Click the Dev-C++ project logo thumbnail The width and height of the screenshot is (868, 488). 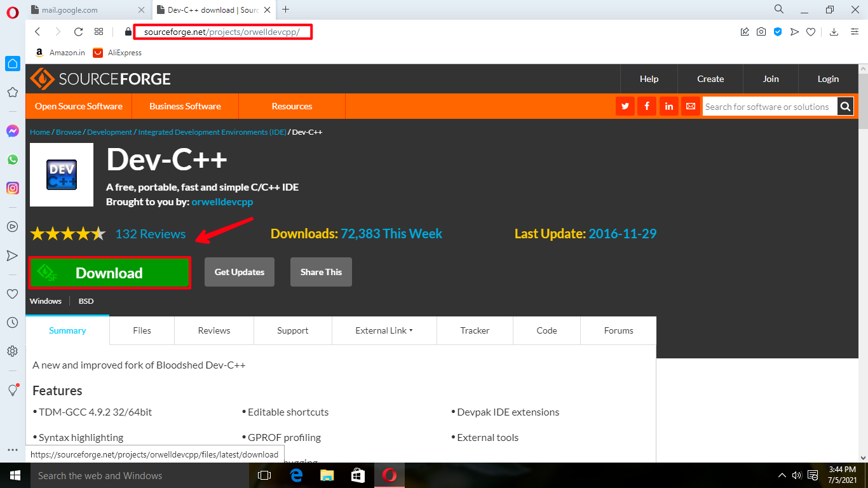(62, 175)
